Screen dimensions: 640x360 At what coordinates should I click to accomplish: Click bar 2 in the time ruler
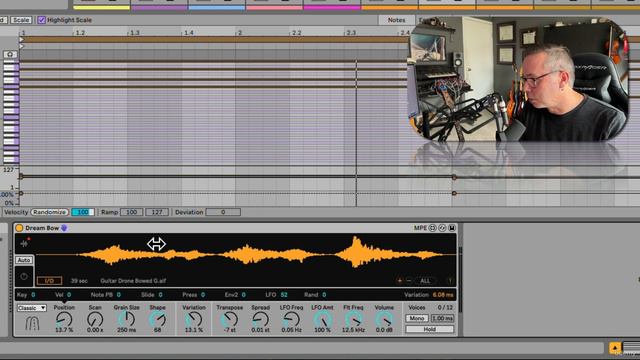point(240,33)
